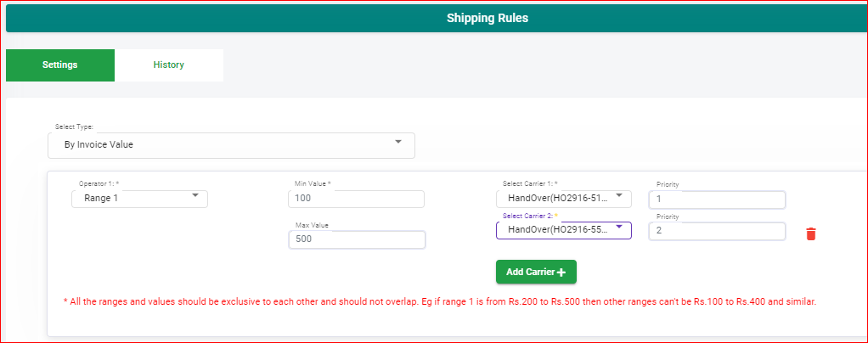868x343 pixels.
Task: Expand the Operator 1 Range dropdown arrow
Action: point(194,195)
